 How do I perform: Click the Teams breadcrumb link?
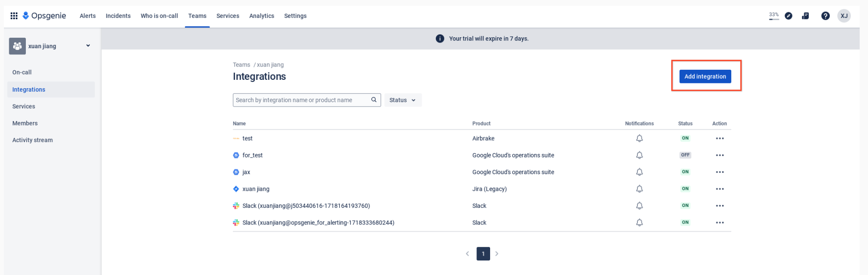[x=242, y=64]
